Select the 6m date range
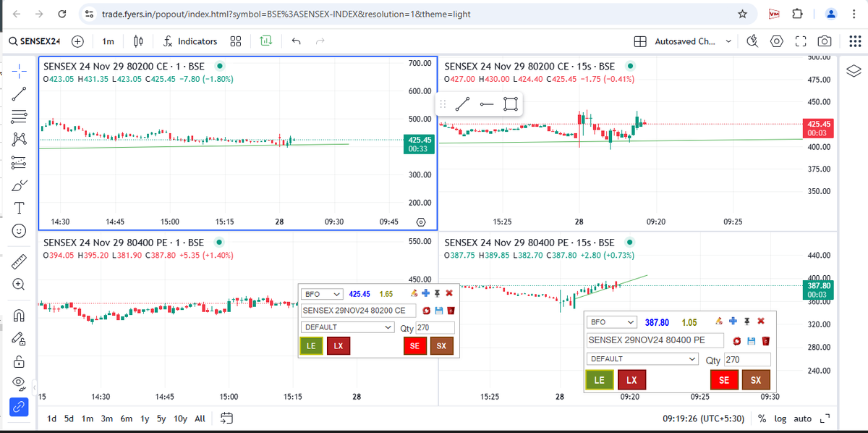This screenshot has height=433, width=868. point(126,419)
